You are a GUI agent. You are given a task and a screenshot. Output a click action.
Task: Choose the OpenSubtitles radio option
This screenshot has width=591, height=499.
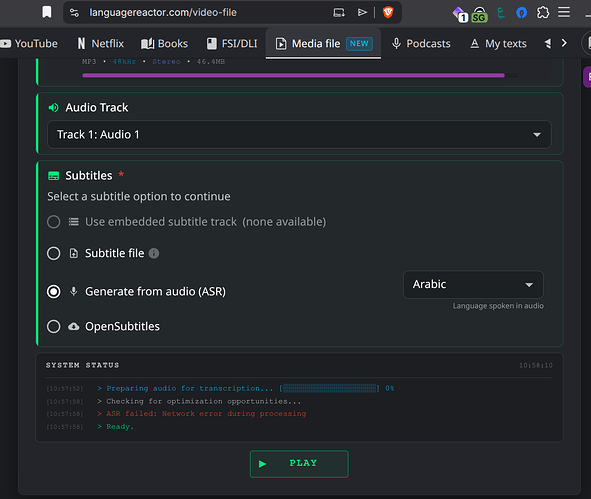click(54, 326)
